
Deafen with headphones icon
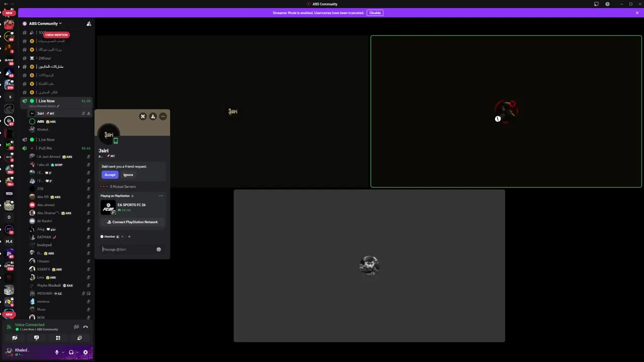tap(71, 352)
